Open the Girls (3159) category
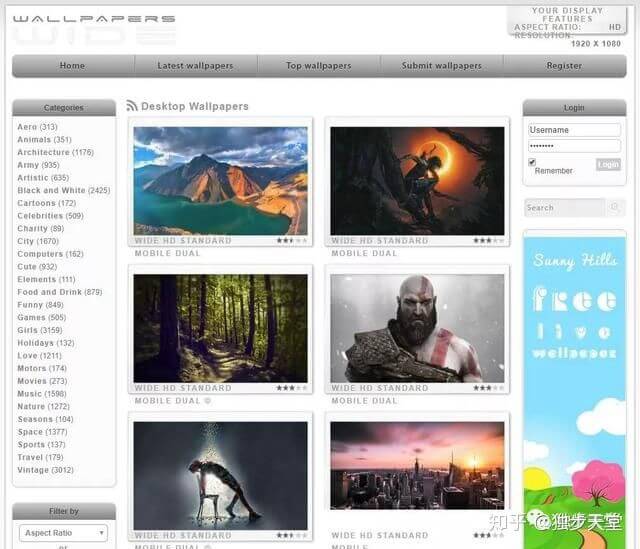 pos(40,330)
